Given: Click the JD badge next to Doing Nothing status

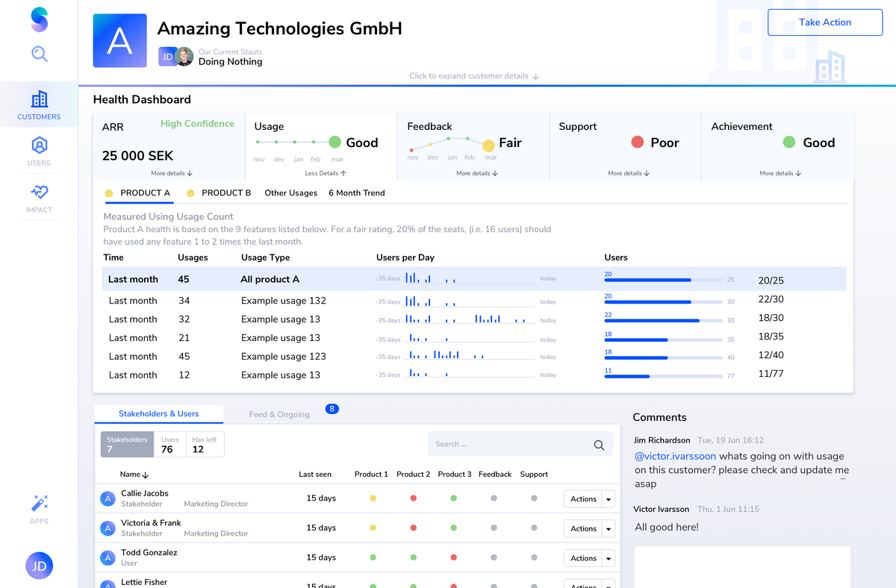Looking at the screenshot, I should [x=166, y=56].
